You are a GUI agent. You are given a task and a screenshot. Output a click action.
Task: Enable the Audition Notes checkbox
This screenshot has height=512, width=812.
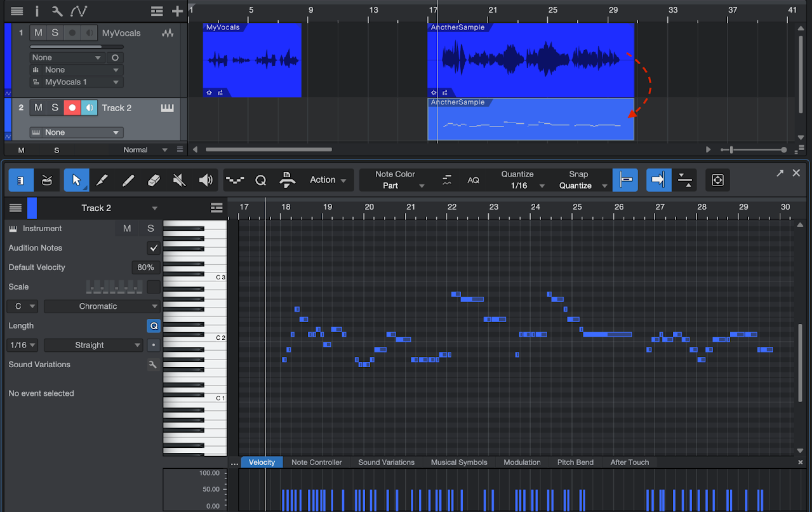[153, 248]
